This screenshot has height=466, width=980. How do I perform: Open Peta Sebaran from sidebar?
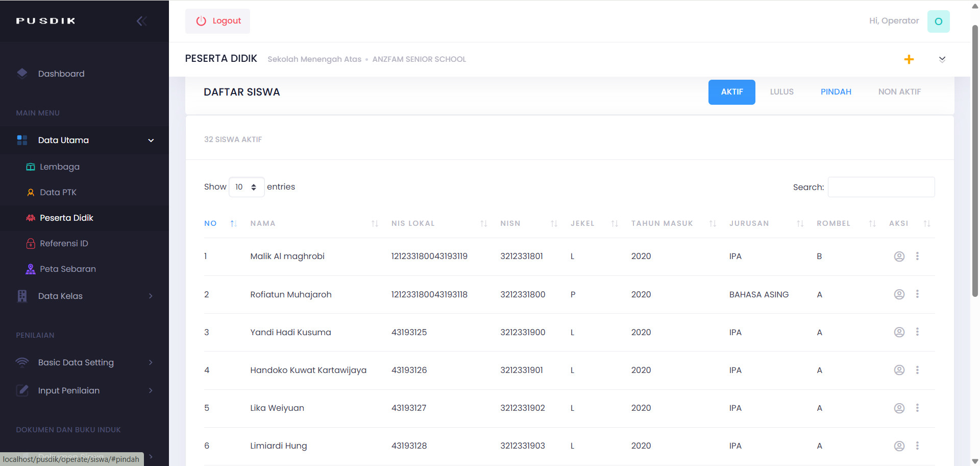(67, 269)
